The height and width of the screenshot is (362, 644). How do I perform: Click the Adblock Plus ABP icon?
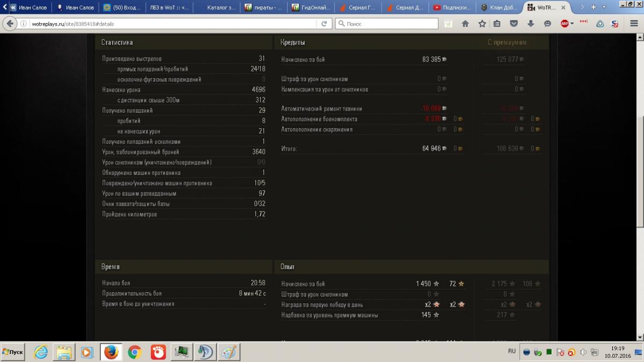coord(565,24)
